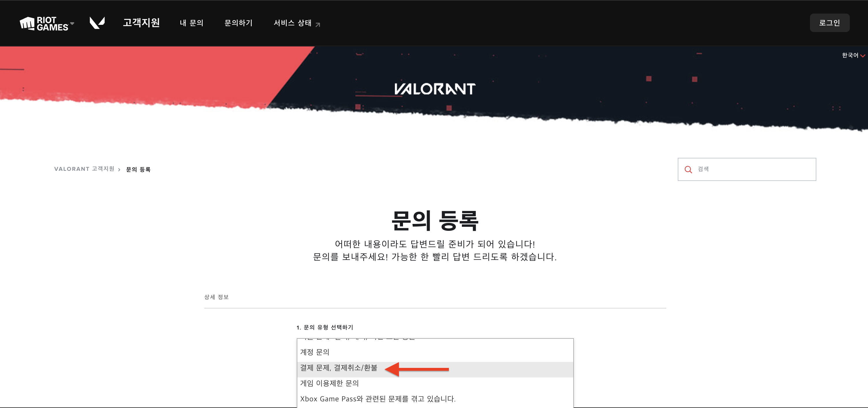Open the 서비스 상태 menu item
This screenshot has height=408, width=868.
click(x=292, y=23)
